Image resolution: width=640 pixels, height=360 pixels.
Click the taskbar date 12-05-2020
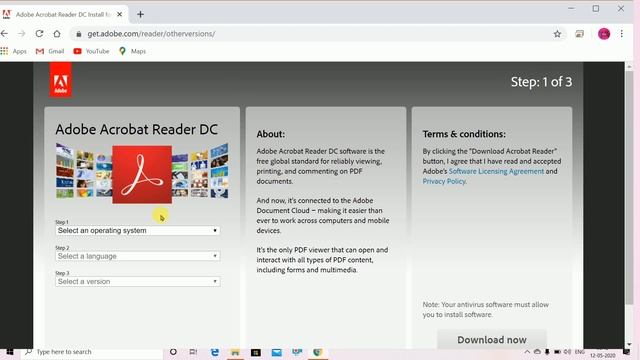602,355
